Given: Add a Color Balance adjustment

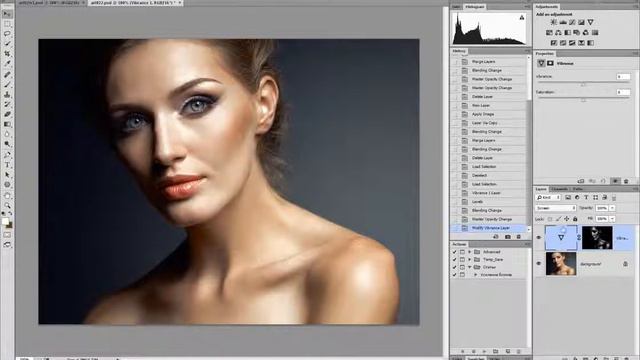Looking at the screenshot, I should (558, 33).
